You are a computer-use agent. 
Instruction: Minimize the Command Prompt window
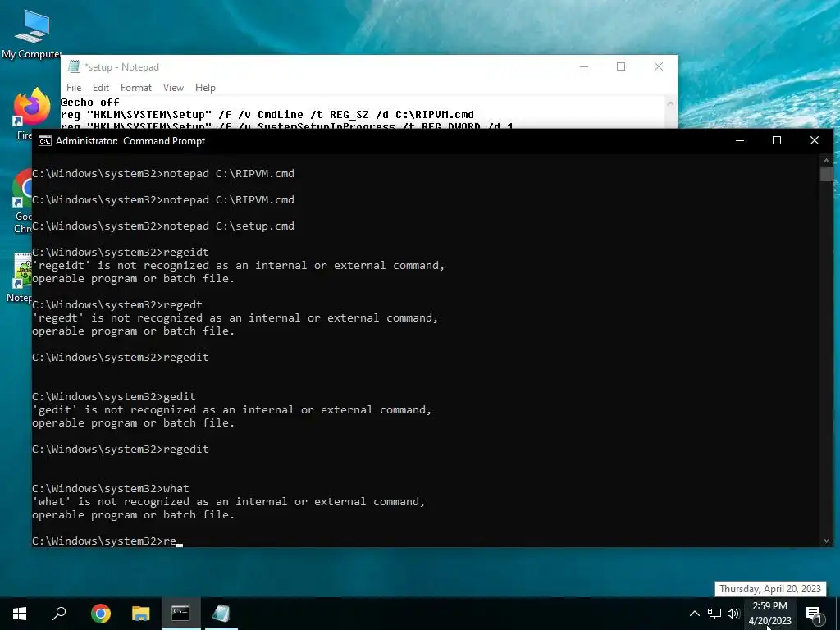(x=740, y=141)
